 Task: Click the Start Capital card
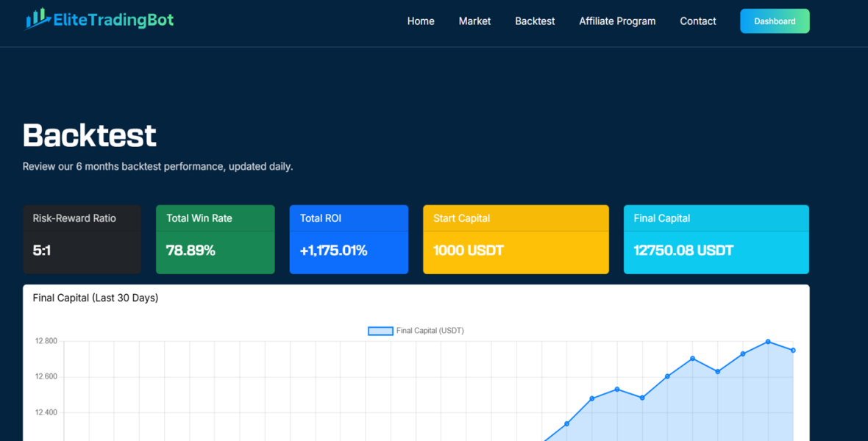(x=516, y=239)
